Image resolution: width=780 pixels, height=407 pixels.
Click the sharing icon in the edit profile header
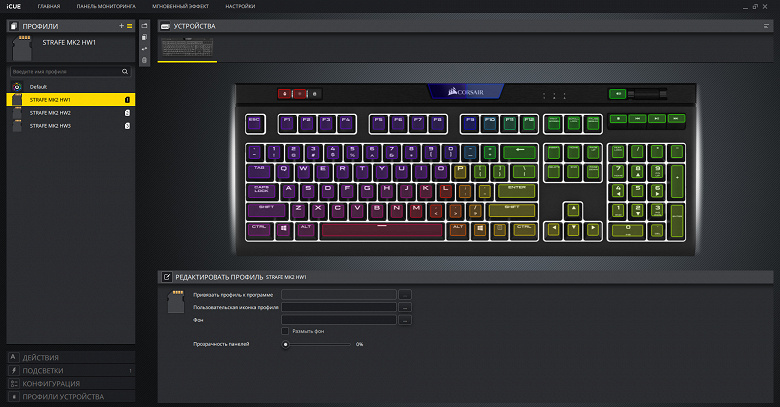coord(167,277)
